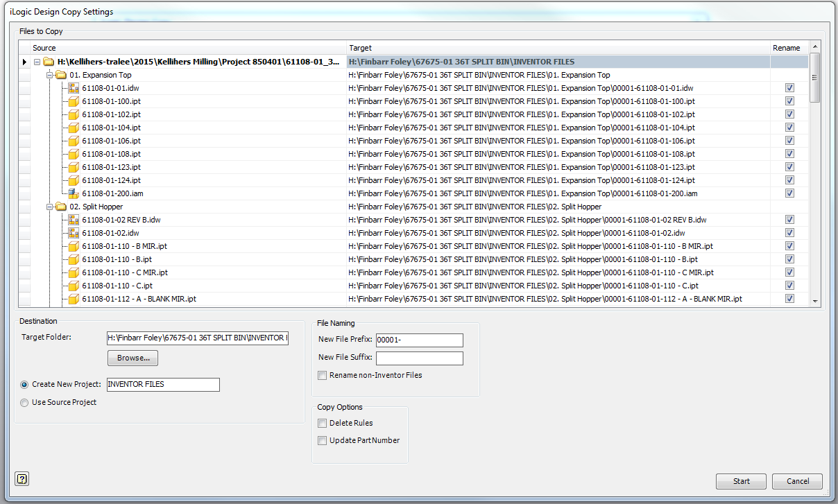Image resolution: width=838 pixels, height=504 pixels.
Task: Click the 61108-01-106.ipt part icon
Action: click(x=74, y=141)
